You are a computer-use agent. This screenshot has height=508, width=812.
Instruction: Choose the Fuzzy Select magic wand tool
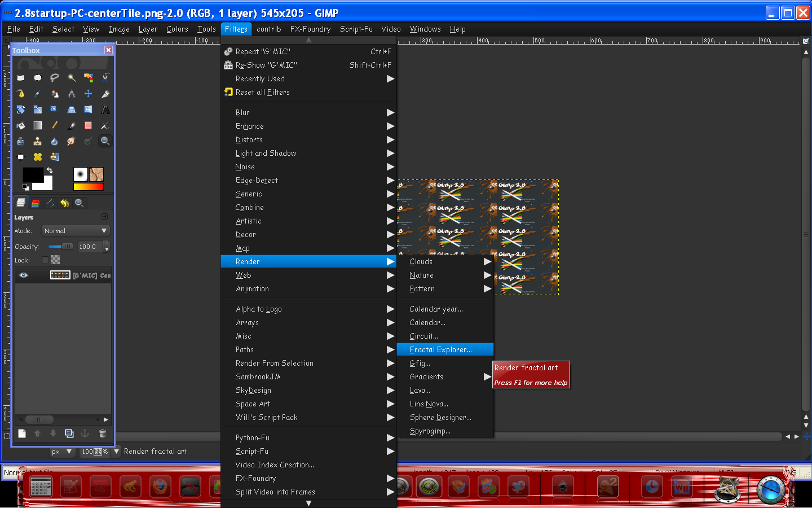pyautogui.click(x=72, y=78)
